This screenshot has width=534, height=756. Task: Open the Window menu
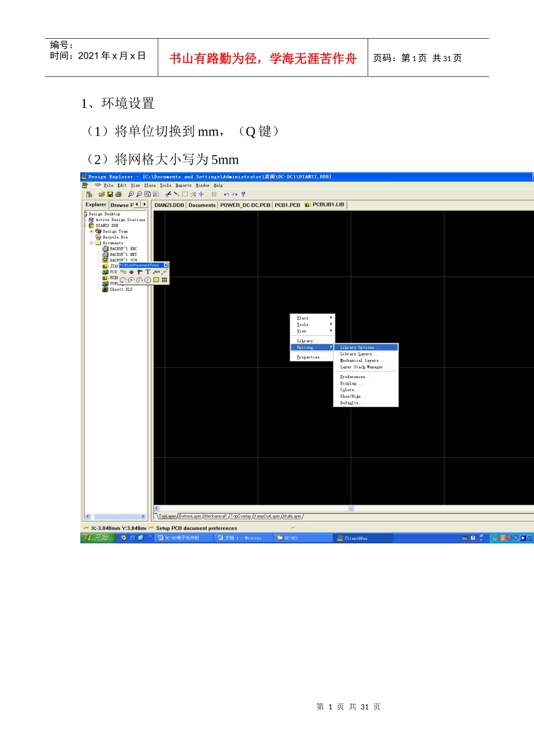coord(202,185)
